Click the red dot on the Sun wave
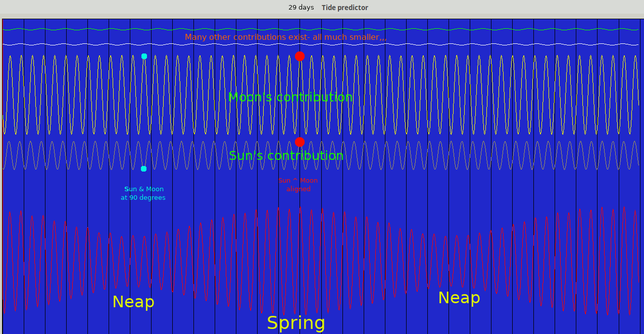This screenshot has width=644, height=334. click(x=300, y=142)
